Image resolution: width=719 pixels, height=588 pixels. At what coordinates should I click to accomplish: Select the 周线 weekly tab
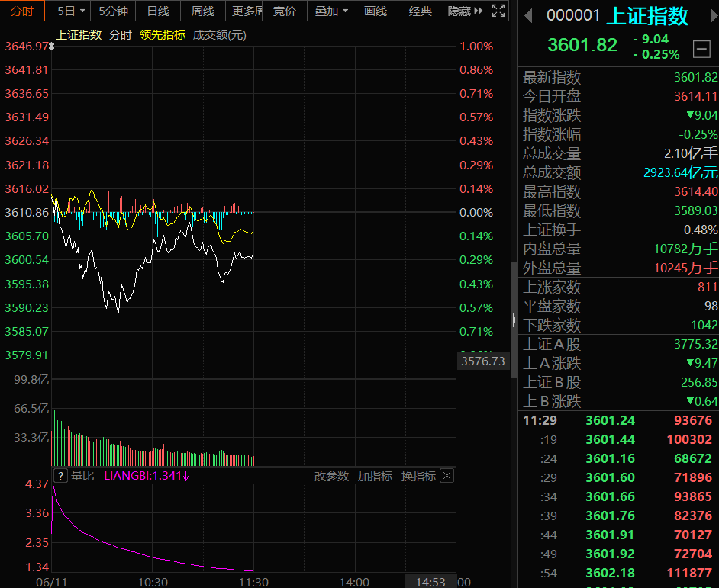203,11
